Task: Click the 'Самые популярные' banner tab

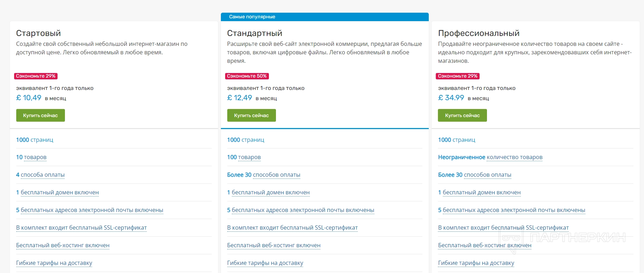Action: (252, 17)
